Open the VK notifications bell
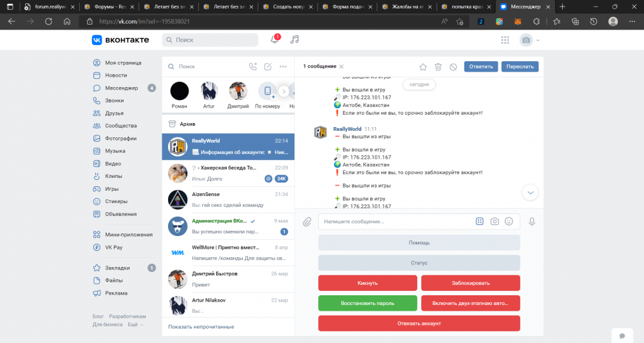Screen dimensions: 644x343 point(275,40)
